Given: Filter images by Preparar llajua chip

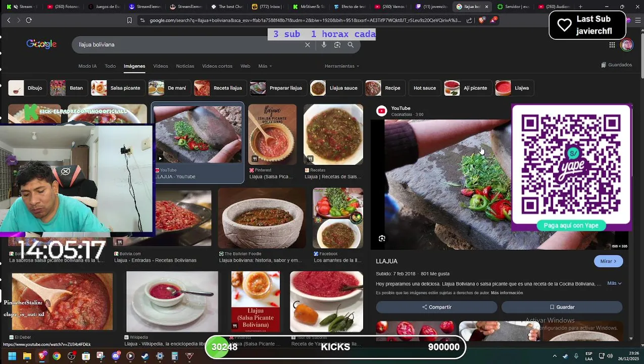Looking at the screenshot, I should (277, 88).
